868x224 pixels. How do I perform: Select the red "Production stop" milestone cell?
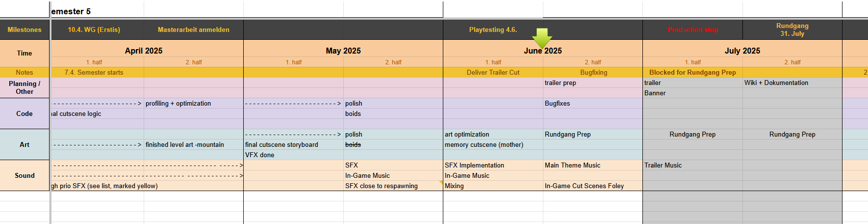click(692, 30)
